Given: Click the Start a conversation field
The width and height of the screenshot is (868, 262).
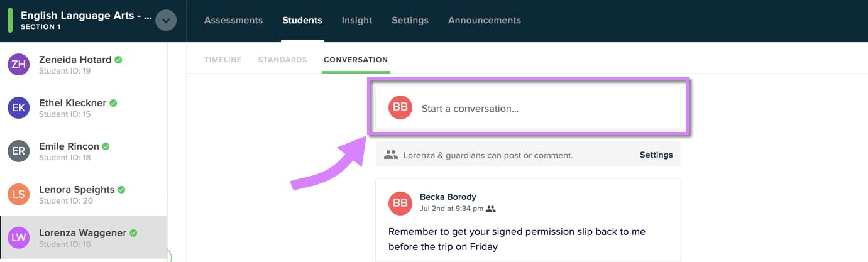Looking at the screenshot, I should click(528, 107).
